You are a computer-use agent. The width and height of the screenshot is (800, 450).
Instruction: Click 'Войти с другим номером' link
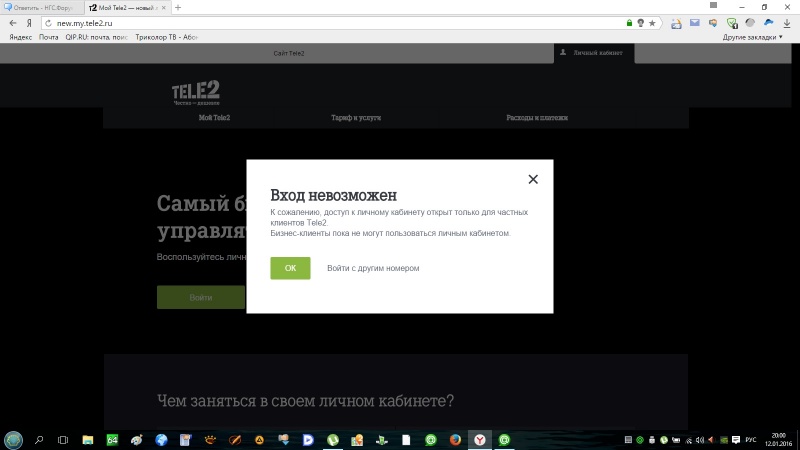pyautogui.click(x=373, y=268)
